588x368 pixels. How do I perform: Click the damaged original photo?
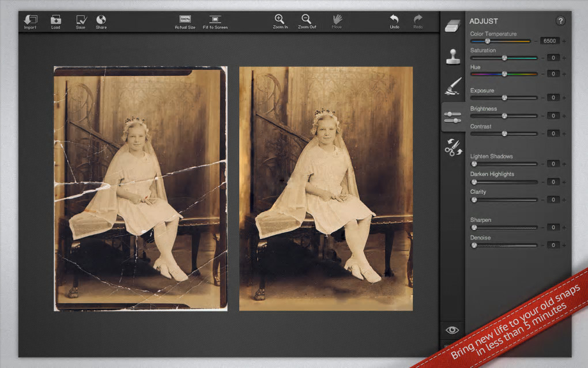click(141, 189)
